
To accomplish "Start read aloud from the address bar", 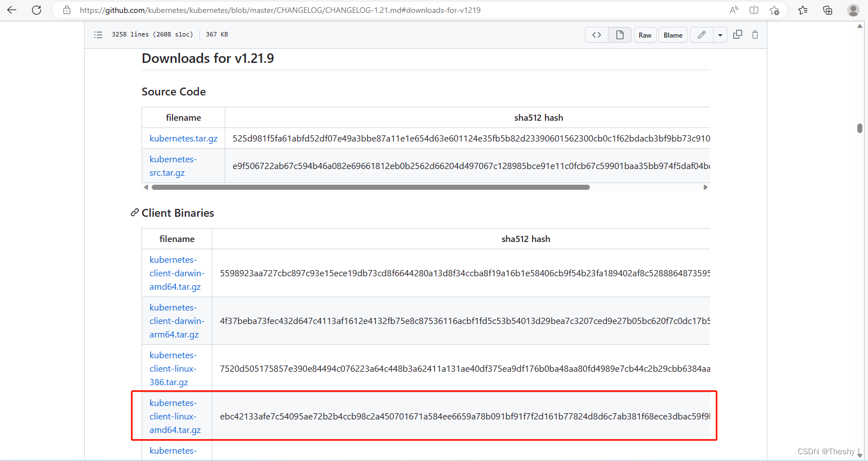I will [x=733, y=10].
